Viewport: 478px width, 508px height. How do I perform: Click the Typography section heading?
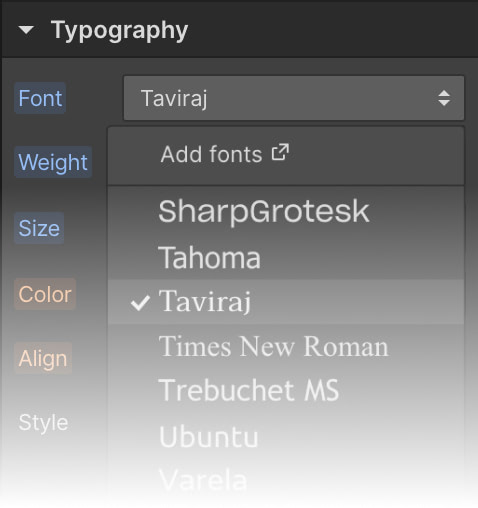(x=119, y=31)
